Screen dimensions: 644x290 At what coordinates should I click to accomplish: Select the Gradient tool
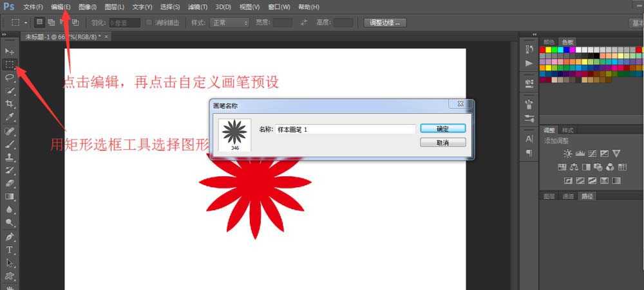click(10, 197)
